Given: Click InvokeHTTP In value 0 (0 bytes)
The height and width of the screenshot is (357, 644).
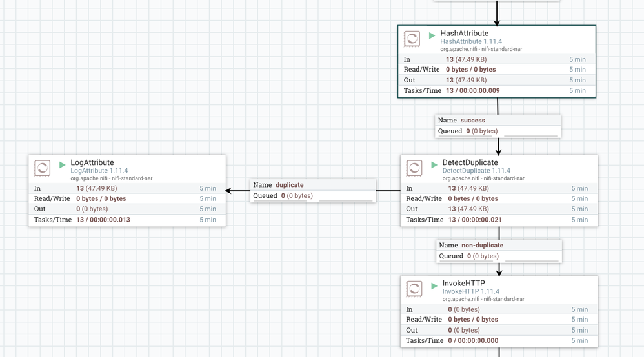Looking at the screenshot, I should [464, 309].
